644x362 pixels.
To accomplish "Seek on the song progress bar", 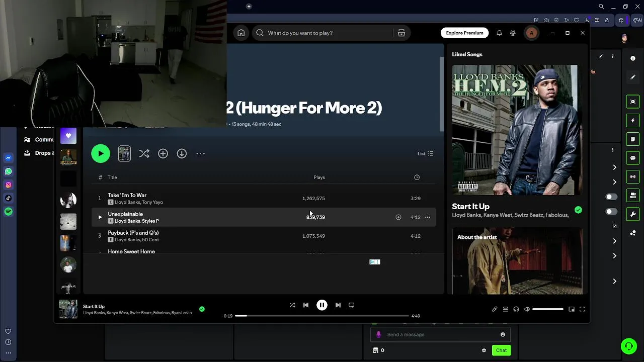I will click(x=322, y=316).
